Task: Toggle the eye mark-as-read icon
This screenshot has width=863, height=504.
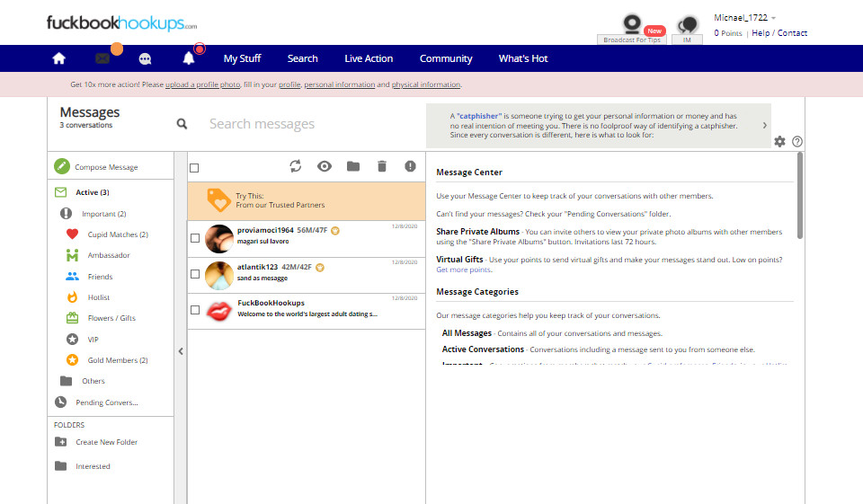Action: coord(325,166)
